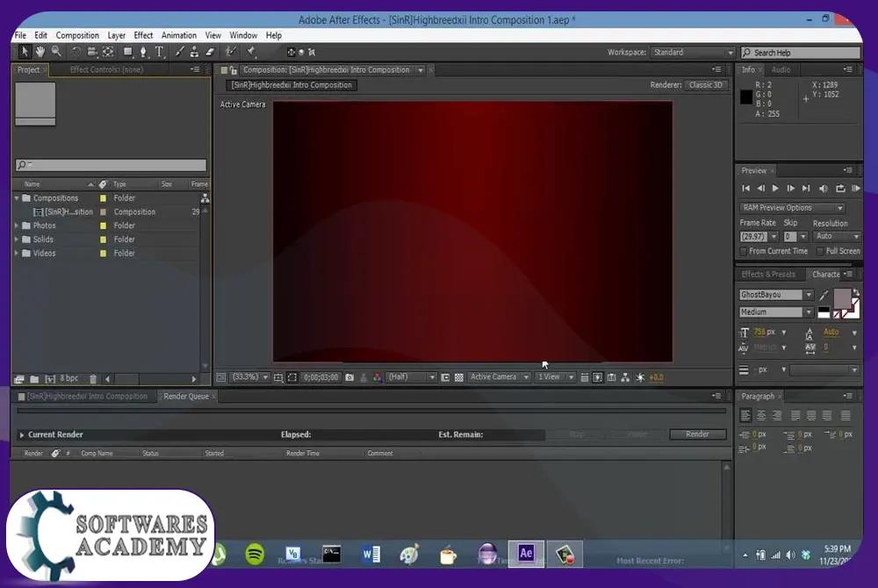Image resolution: width=878 pixels, height=588 pixels.
Task: Select the Unified Camera tool
Action: pos(92,52)
